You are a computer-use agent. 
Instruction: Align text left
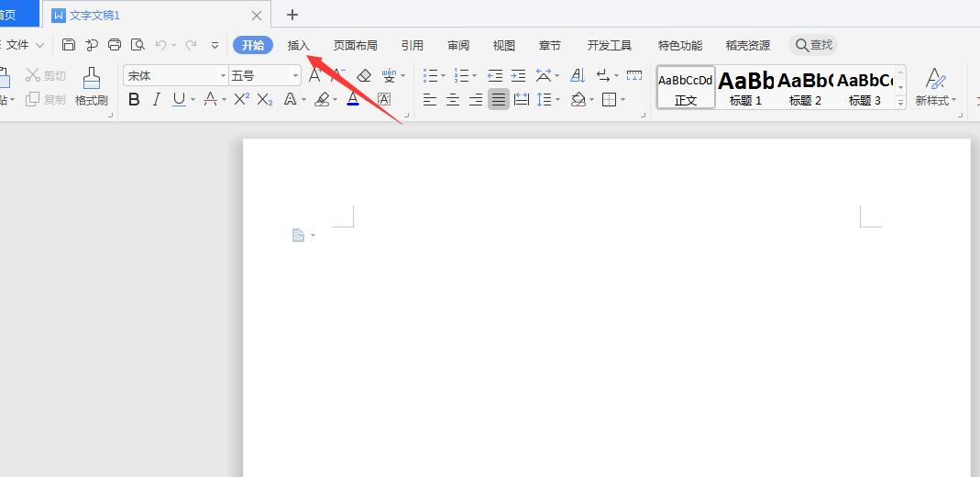429,99
